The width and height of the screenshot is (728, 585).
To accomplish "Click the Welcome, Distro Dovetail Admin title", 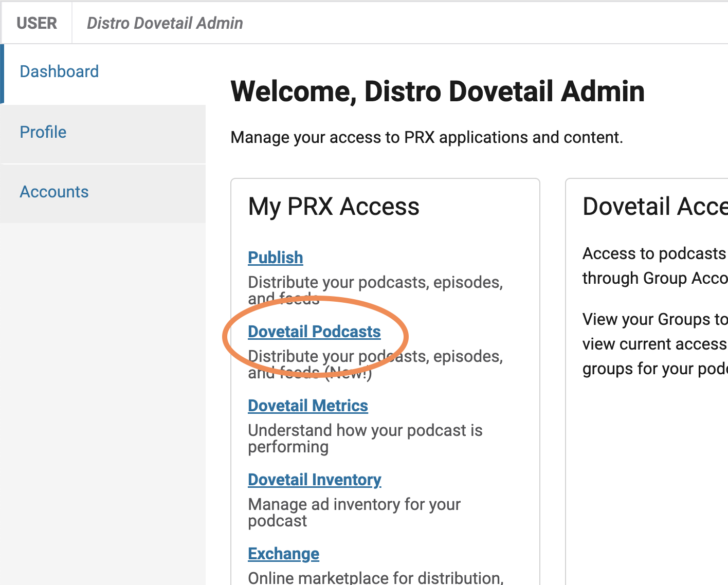I will tap(438, 92).
